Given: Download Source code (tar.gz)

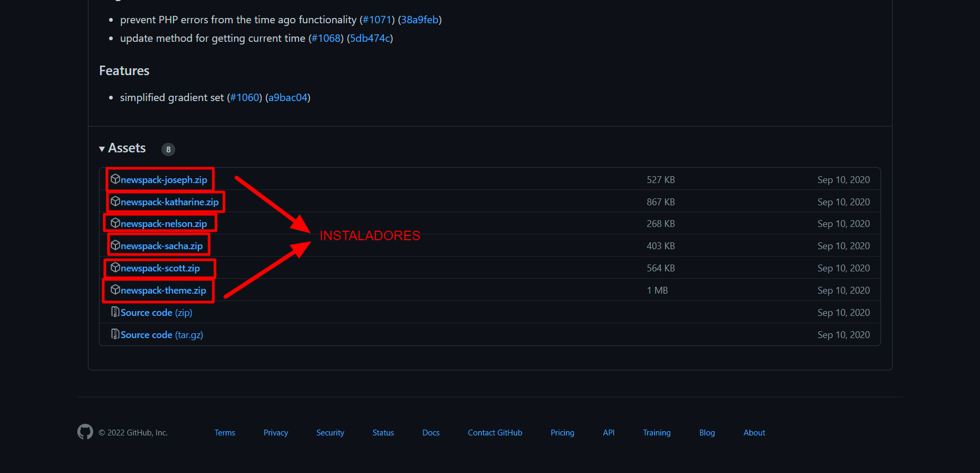Looking at the screenshot, I should (x=162, y=335).
